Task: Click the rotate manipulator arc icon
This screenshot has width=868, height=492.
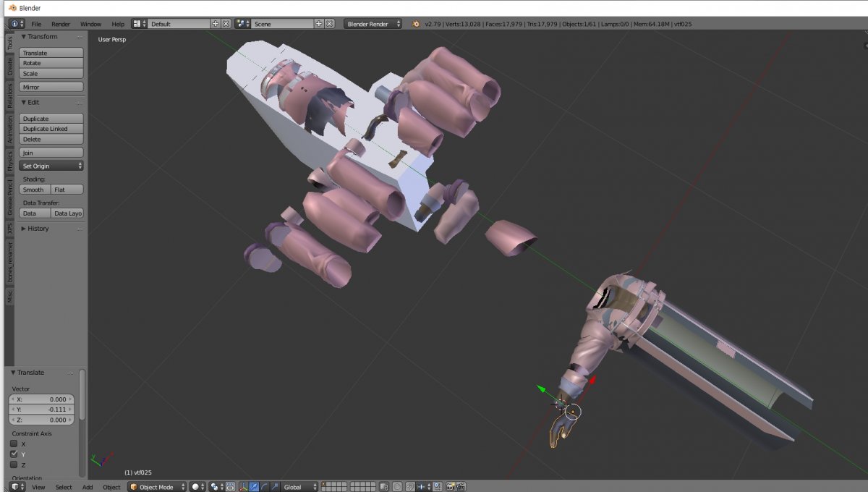Action: [265, 487]
